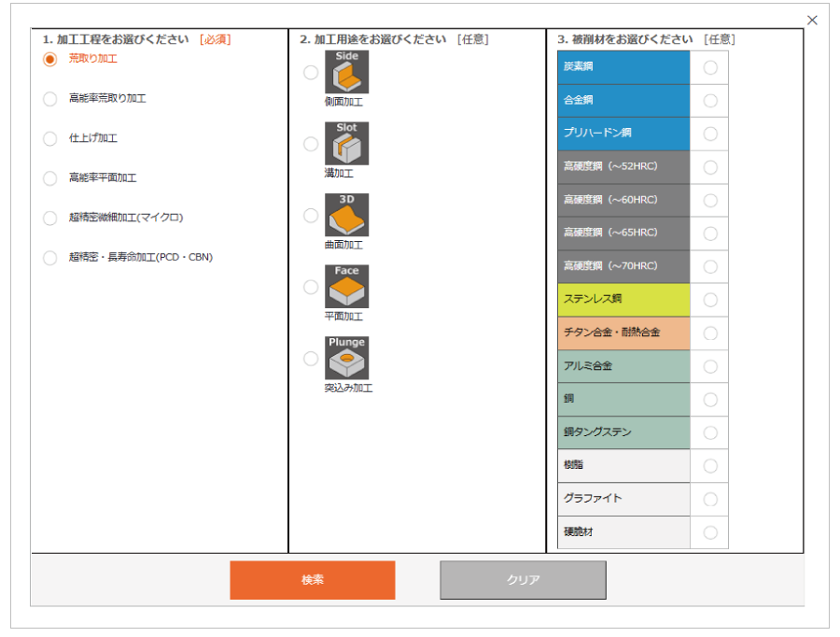This screenshot has height=637, width=840.
Task: Click the 高硬度鋼 (~70HRC) material cell
Action: (x=623, y=266)
